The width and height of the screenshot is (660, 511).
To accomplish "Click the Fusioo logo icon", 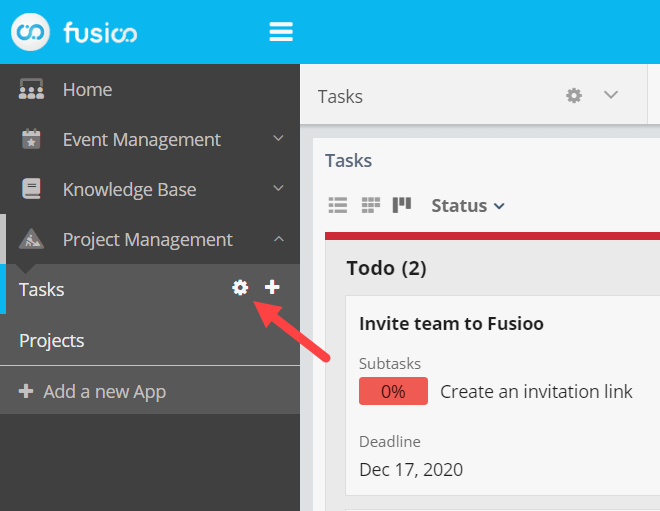I will [x=31, y=32].
